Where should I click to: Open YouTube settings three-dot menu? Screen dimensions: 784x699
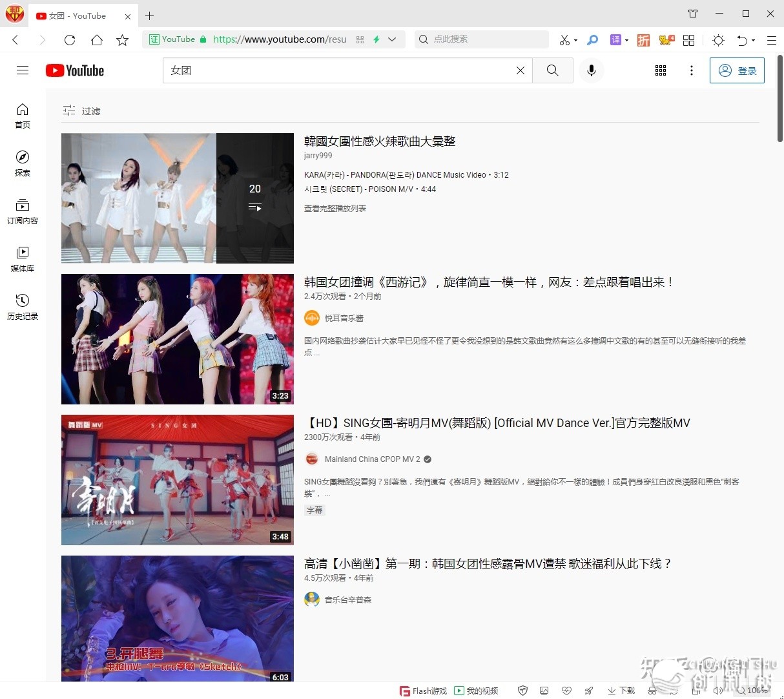pos(692,70)
